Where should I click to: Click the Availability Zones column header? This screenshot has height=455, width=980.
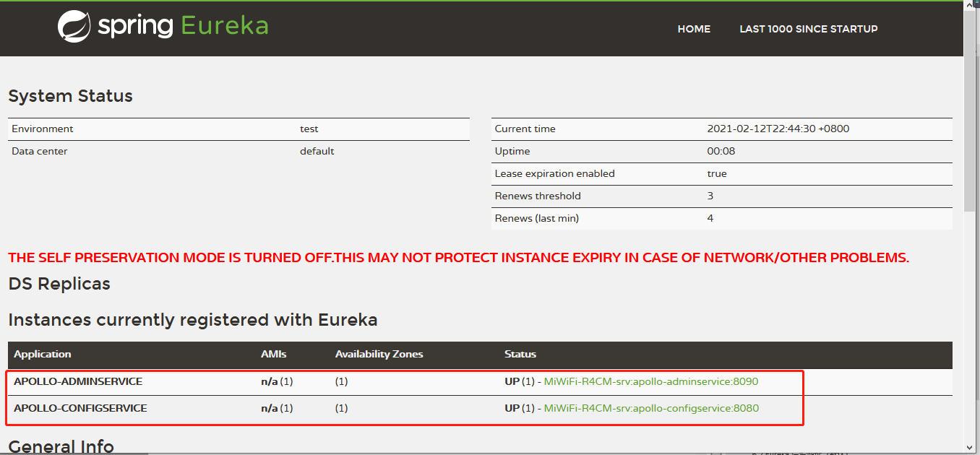pyautogui.click(x=379, y=354)
